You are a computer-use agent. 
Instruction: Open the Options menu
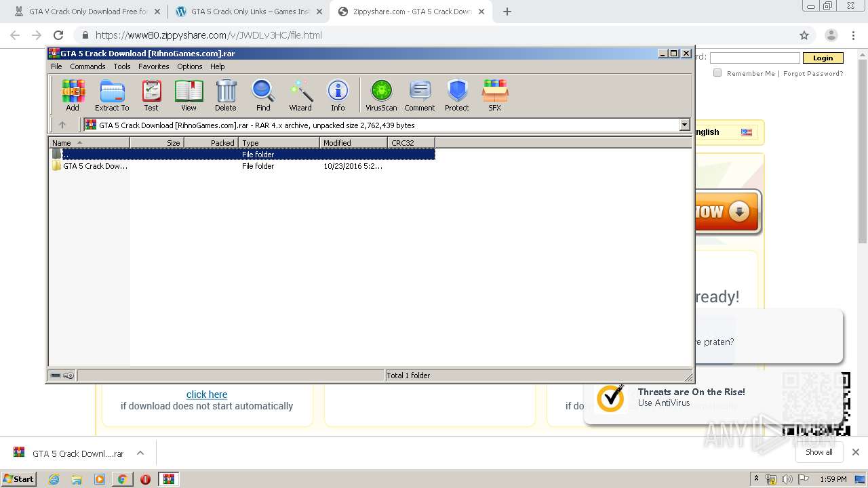pos(190,66)
